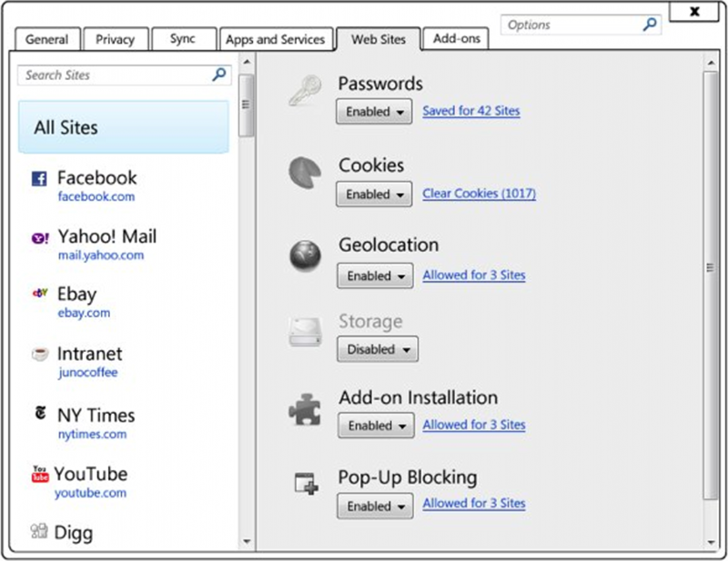Click the NY Times favicon
The height and width of the screenshot is (561, 728).
click(40, 413)
